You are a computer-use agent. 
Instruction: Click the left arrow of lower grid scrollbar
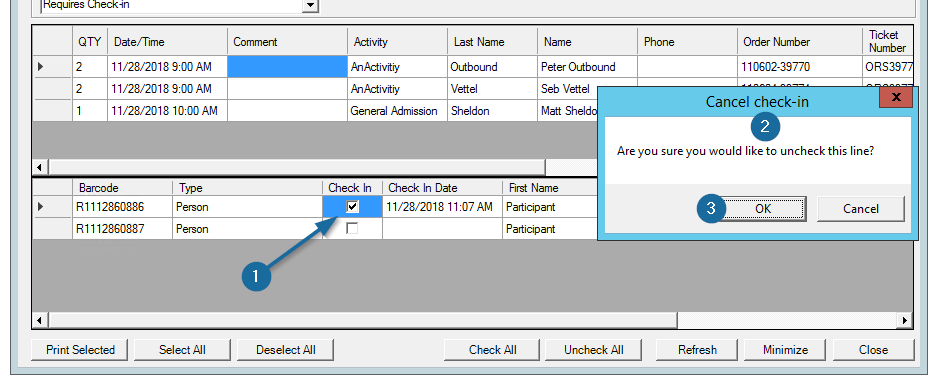pyautogui.click(x=40, y=321)
